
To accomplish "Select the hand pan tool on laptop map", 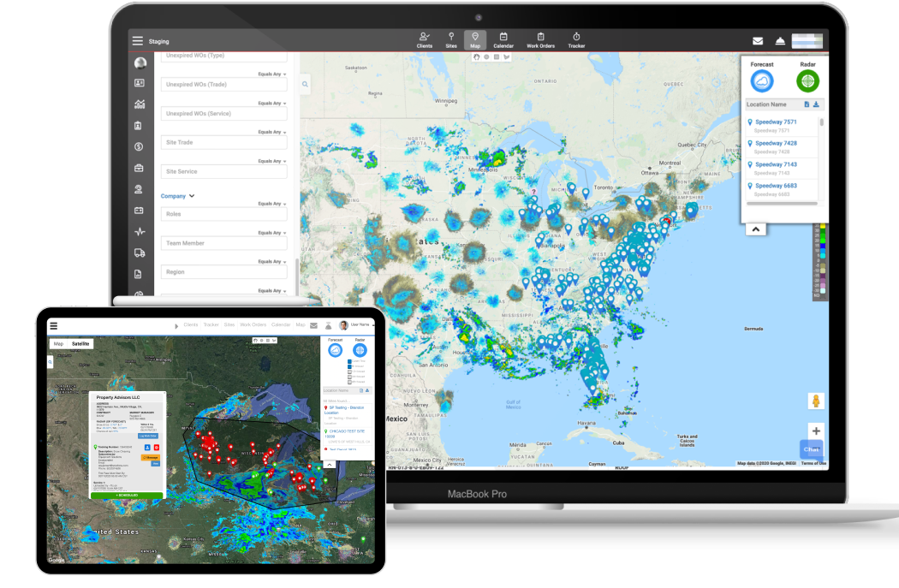I will tap(476, 57).
